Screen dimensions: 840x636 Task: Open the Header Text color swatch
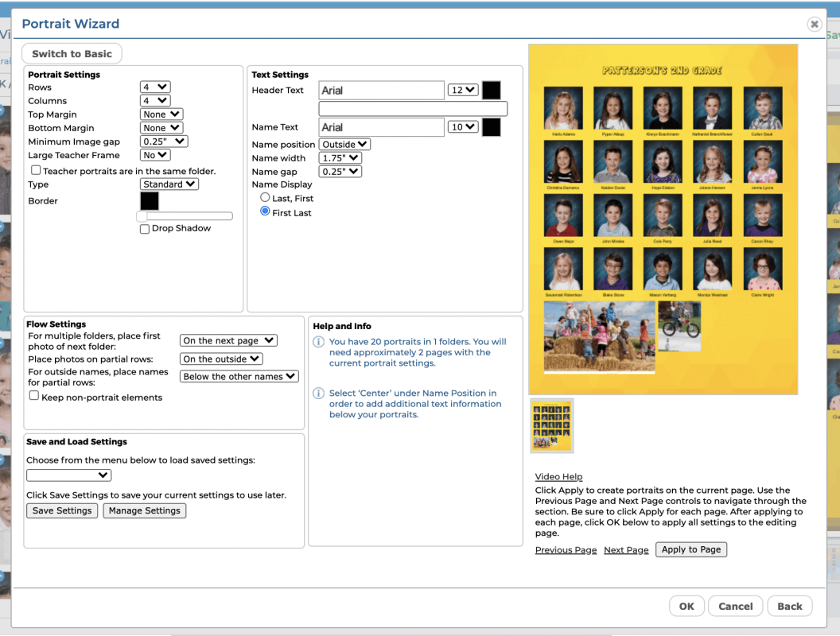491,91
